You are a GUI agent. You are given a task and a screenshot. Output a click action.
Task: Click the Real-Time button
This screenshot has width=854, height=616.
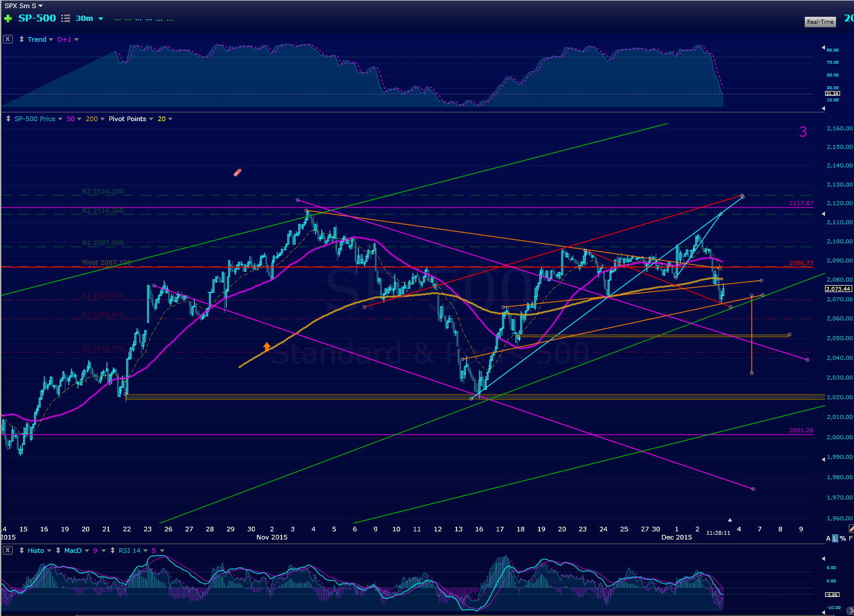coord(820,22)
